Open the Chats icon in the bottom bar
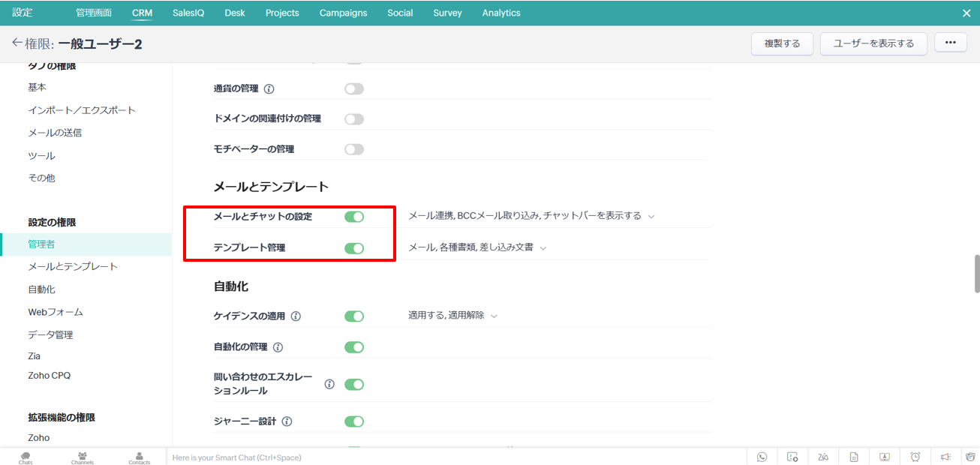Viewport: 980px width, 465px height. 26,457
